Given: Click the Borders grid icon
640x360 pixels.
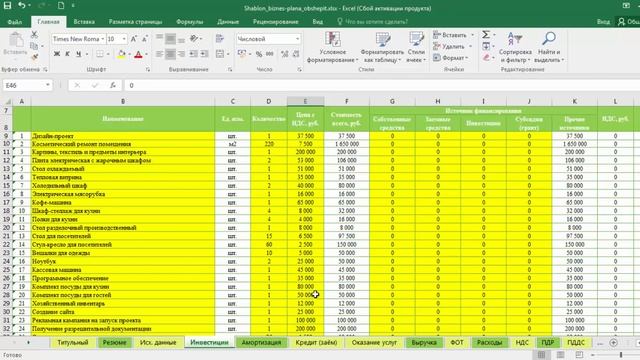Looking at the screenshot, I should [x=100, y=54].
